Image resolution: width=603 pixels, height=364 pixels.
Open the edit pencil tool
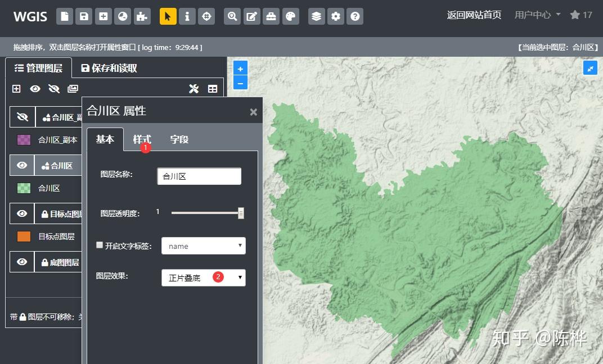point(252,16)
